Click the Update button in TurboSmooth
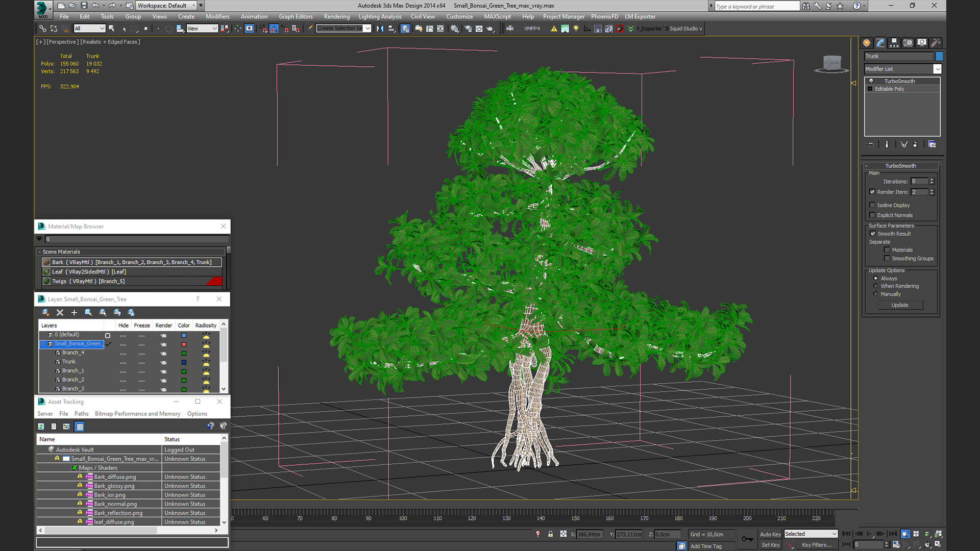 click(x=900, y=305)
